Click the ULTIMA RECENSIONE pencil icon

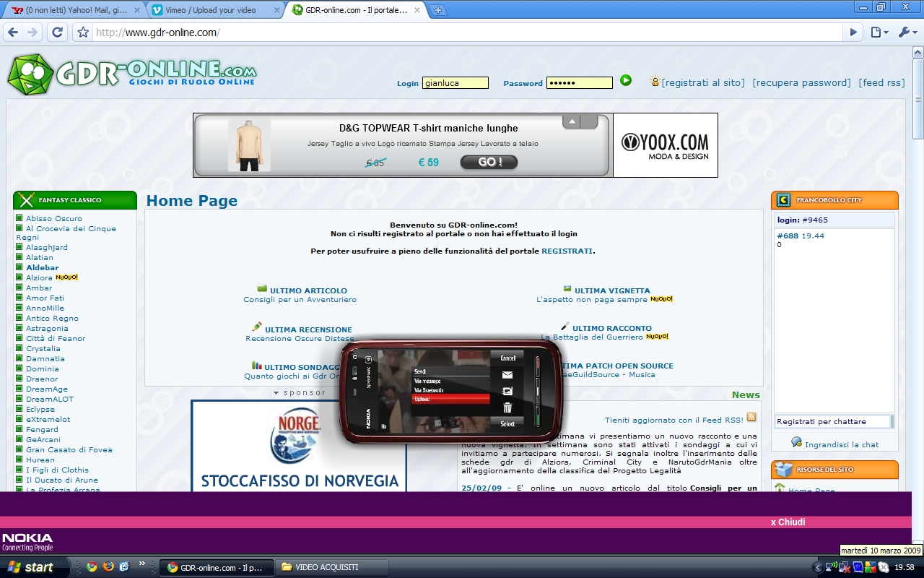(x=257, y=327)
